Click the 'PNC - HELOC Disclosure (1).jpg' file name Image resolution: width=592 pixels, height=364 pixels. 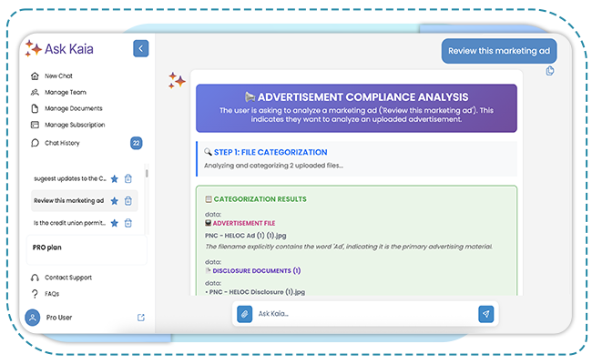257,292
